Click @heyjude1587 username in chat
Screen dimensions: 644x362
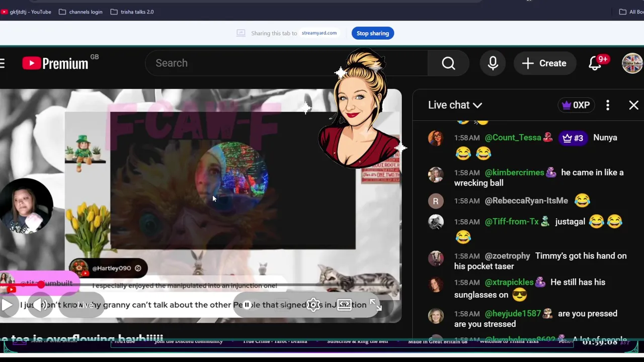click(x=513, y=314)
